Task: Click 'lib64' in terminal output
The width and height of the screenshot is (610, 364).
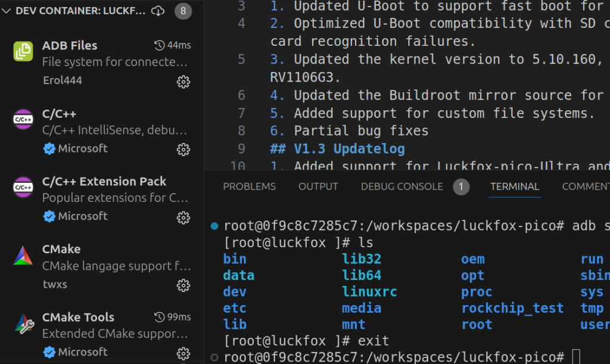Action: tap(362, 275)
